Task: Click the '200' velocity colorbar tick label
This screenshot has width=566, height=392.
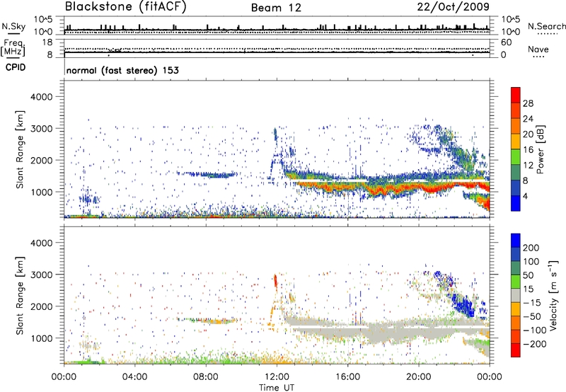Action: point(531,248)
